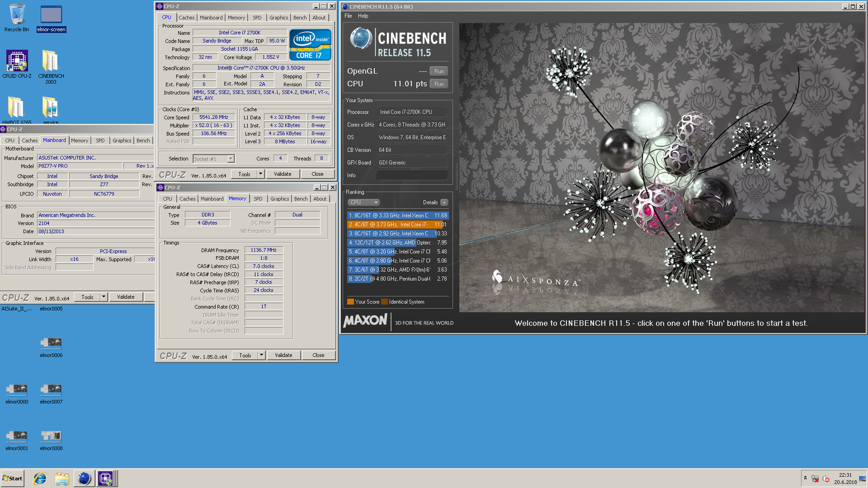The width and height of the screenshot is (868, 488).
Task: Switch to Caches tab in Memory CPU-Z window
Action: point(187,199)
